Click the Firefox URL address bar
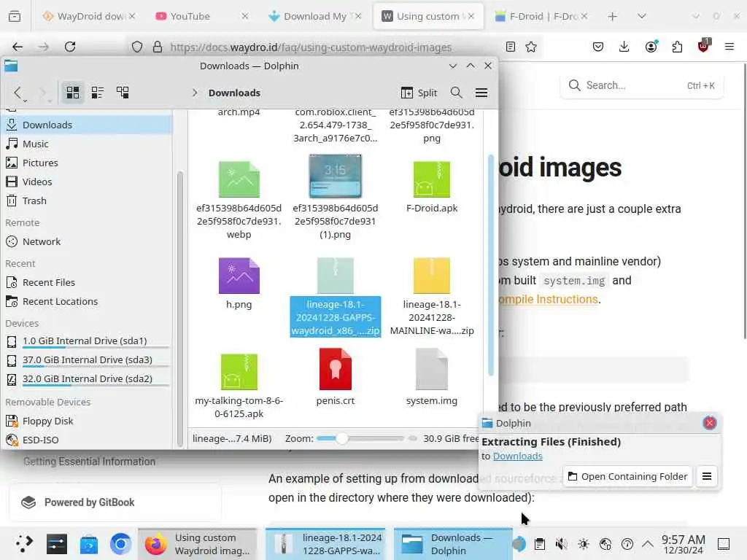Image resolution: width=747 pixels, height=560 pixels. (309, 47)
